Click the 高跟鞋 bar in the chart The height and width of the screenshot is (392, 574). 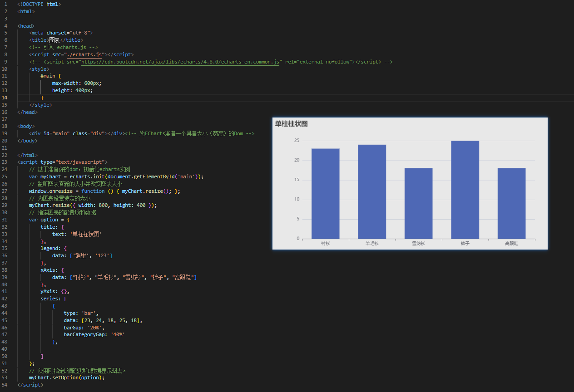[x=511, y=203]
